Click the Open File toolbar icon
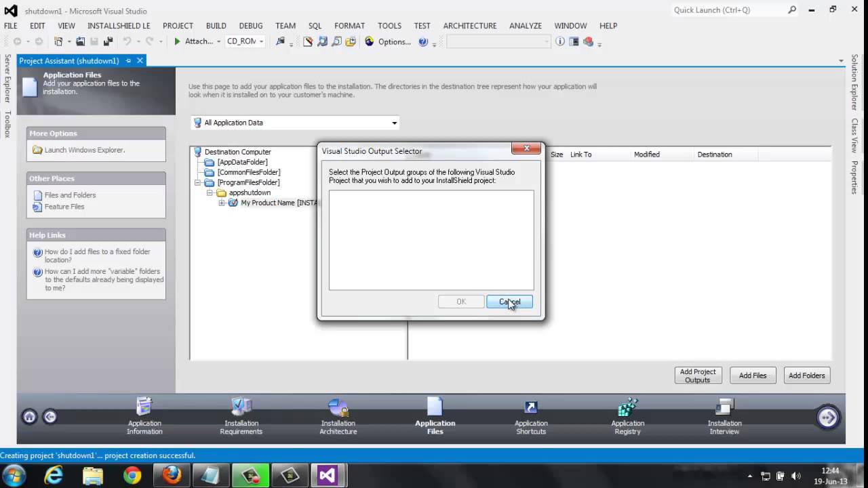This screenshot has height=488, width=868. click(x=80, y=41)
